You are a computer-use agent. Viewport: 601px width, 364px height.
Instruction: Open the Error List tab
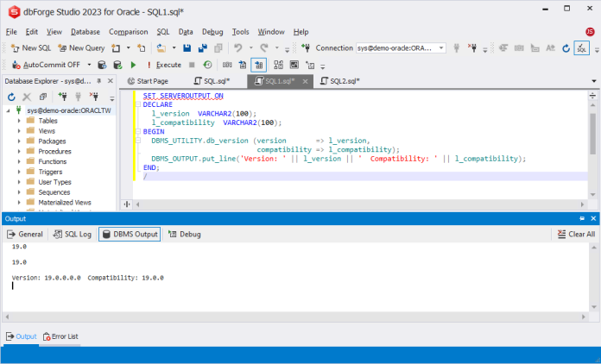pos(60,336)
